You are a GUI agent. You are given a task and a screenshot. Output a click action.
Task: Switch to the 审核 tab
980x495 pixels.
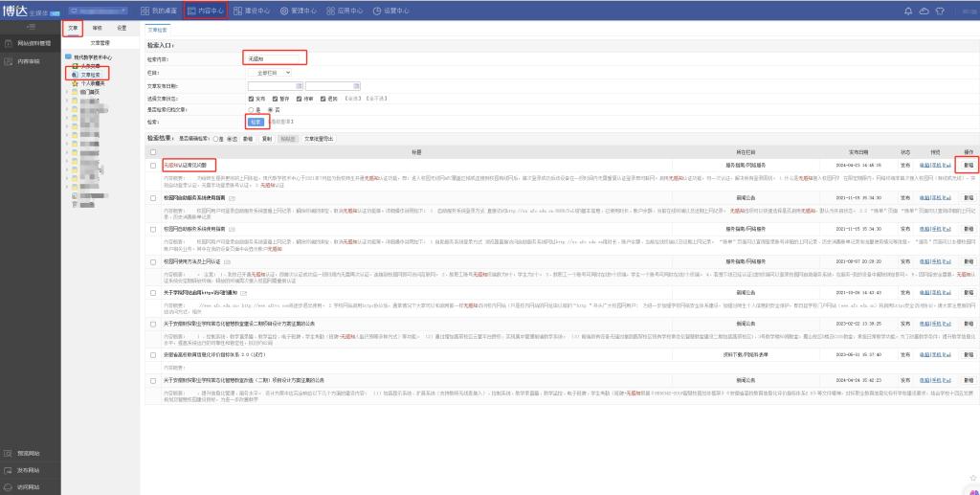tap(98, 29)
